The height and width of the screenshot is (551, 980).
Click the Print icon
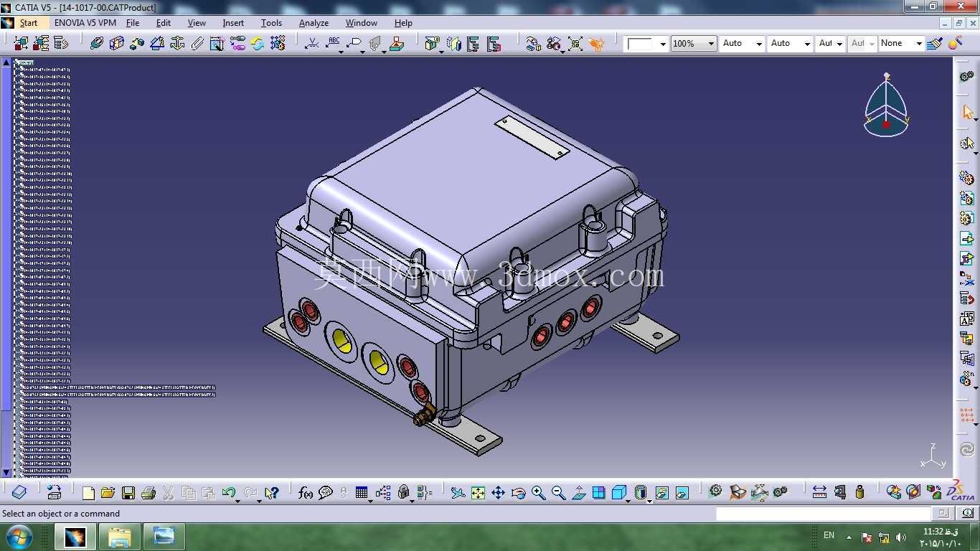pyautogui.click(x=149, y=493)
